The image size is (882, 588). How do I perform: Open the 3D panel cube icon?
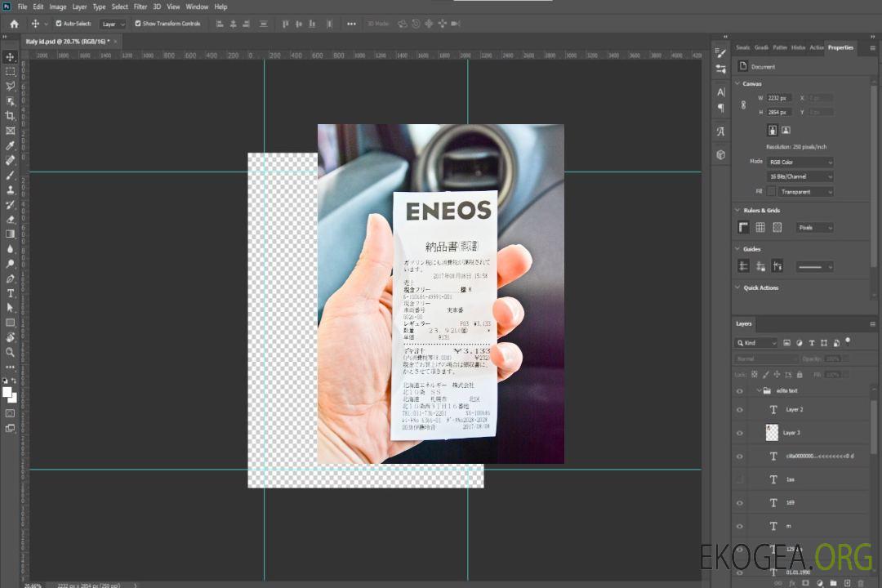[x=721, y=154]
